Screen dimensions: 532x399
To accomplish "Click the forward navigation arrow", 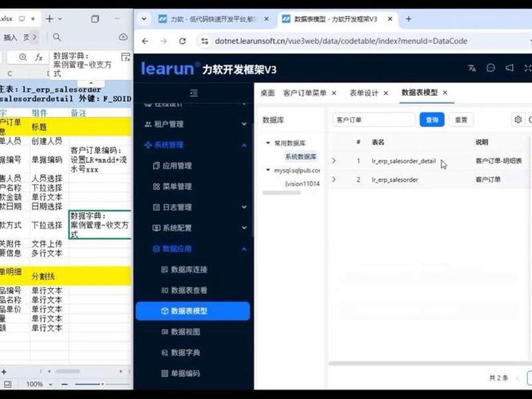I will coord(164,41).
